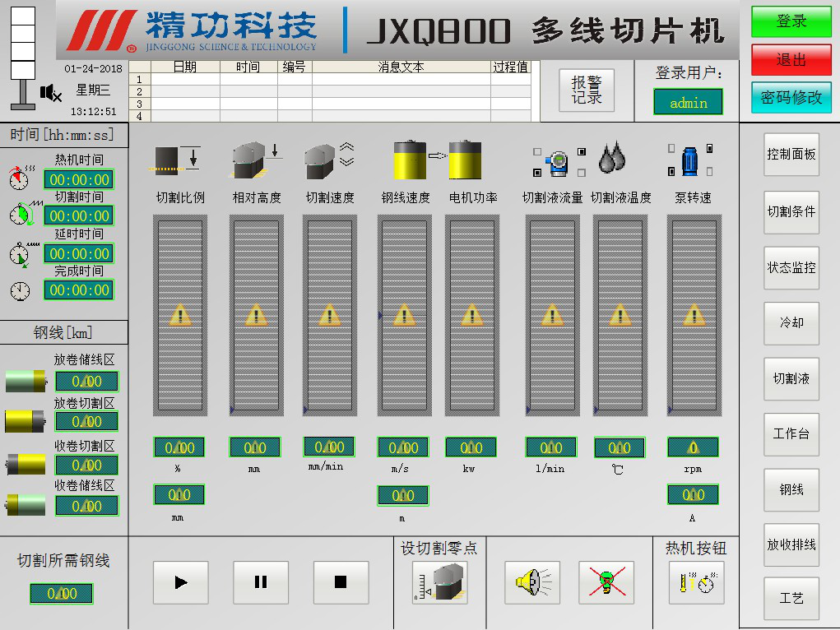Click the 切割速度 cutting speed icon

[x=329, y=160]
